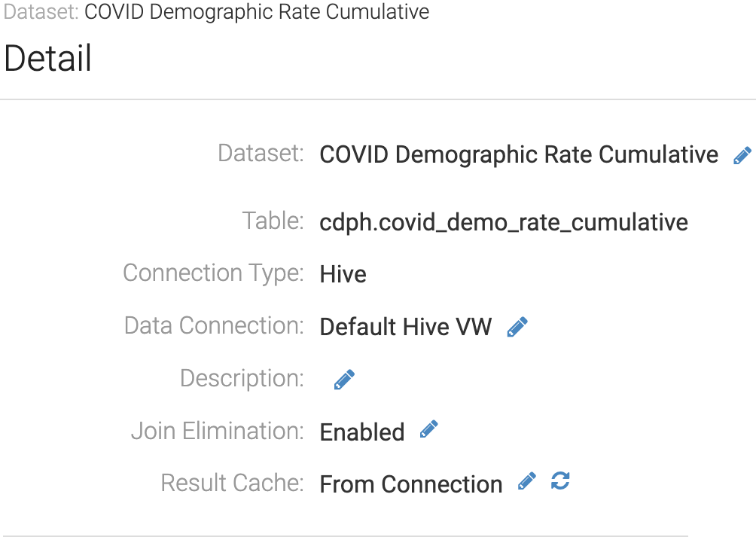Click the pencil icon next to Enabled
This screenshot has width=756, height=537.
(x=428, y=430)
